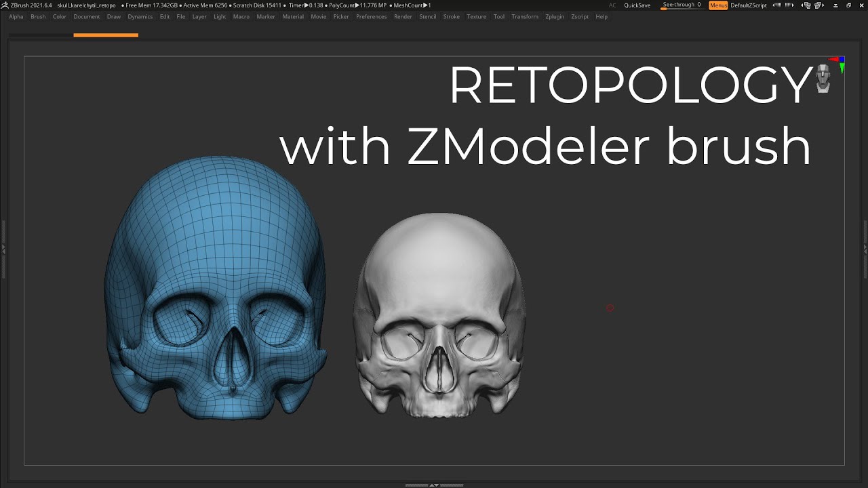Image resolution: width=868 pixels, height=488 pixels.
Task: Click the DefaultZScript button
Action: (749, 5)
